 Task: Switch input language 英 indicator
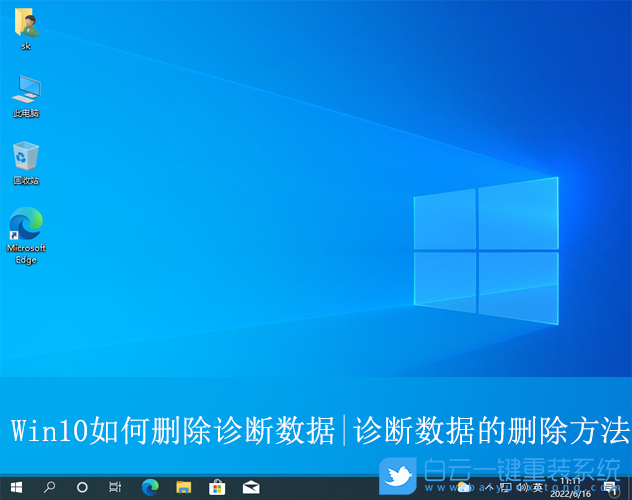538,488
